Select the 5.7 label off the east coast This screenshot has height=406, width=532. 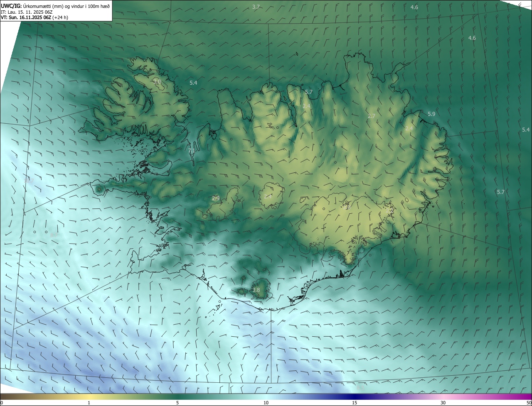[500, 192]
